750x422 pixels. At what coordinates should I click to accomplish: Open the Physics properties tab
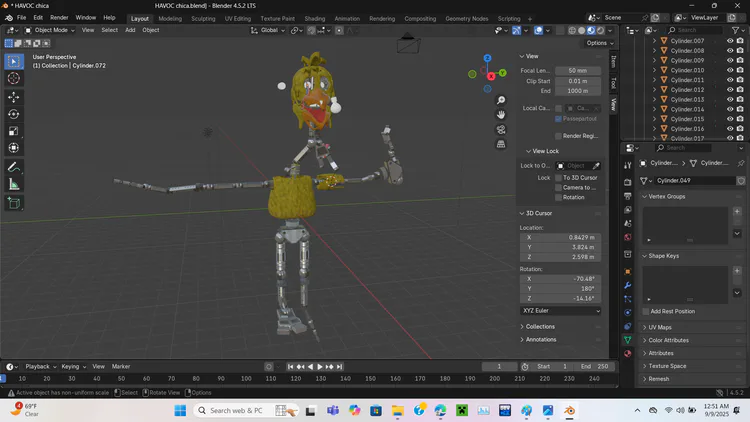[628, 312]
